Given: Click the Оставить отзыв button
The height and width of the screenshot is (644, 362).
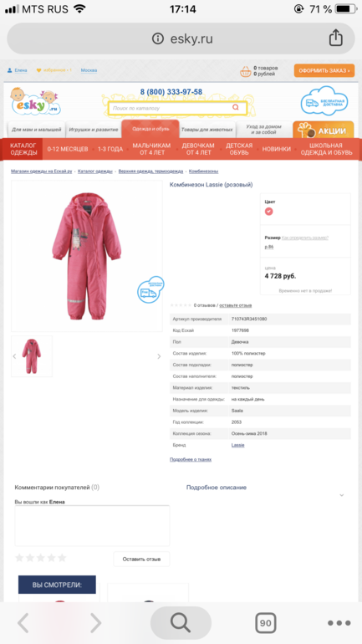Looking at the screenshot, I should (x=141, y=559).
